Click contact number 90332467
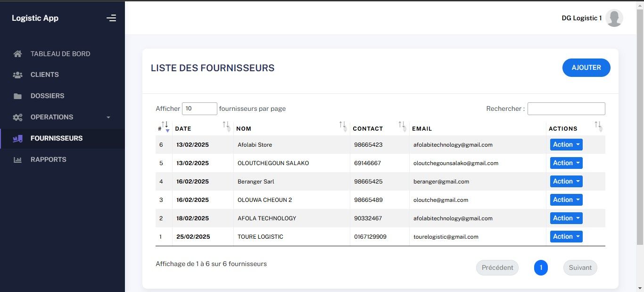644x292 pixels. (368, 218)
